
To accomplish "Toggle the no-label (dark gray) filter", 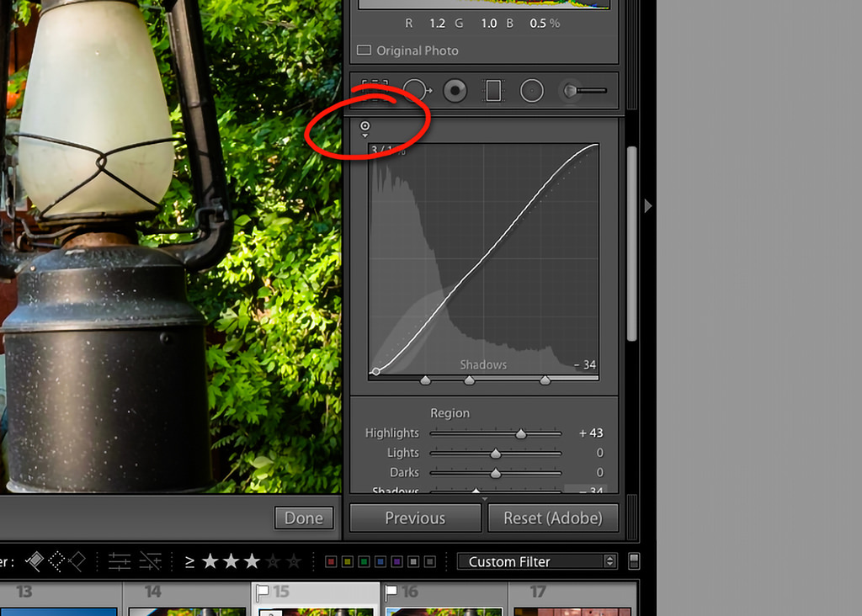I will click(x=430, y=561).
